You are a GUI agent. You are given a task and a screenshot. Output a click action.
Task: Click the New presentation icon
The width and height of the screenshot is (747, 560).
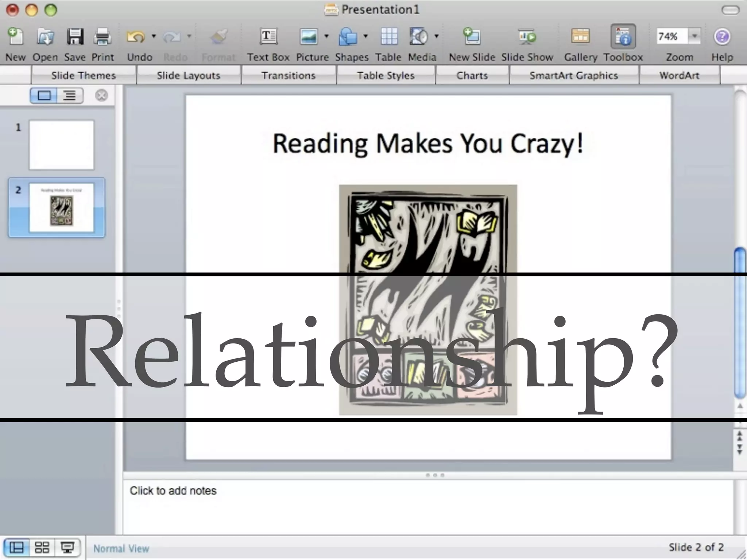[15, 37]
